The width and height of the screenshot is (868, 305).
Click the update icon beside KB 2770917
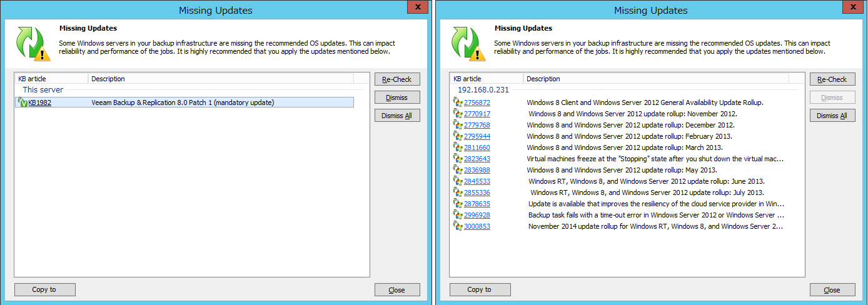[458, 114]
